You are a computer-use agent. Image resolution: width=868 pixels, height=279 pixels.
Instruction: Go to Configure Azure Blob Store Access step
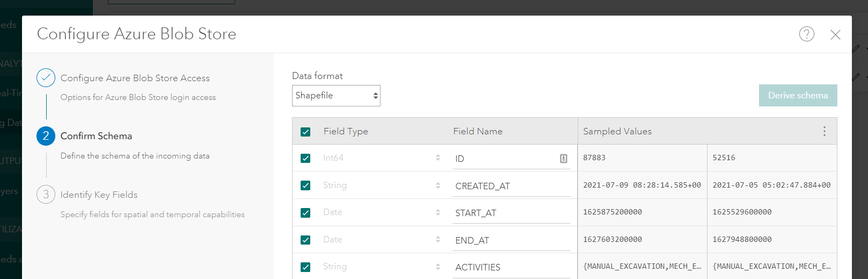(x=135, y=78)
